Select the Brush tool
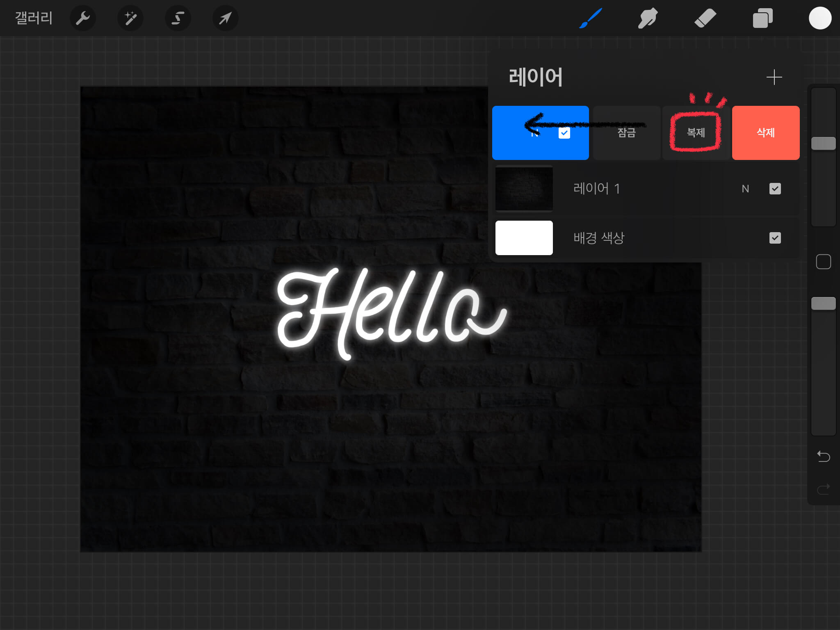Viewport: 840px width, 630px height. click(591, 18)
